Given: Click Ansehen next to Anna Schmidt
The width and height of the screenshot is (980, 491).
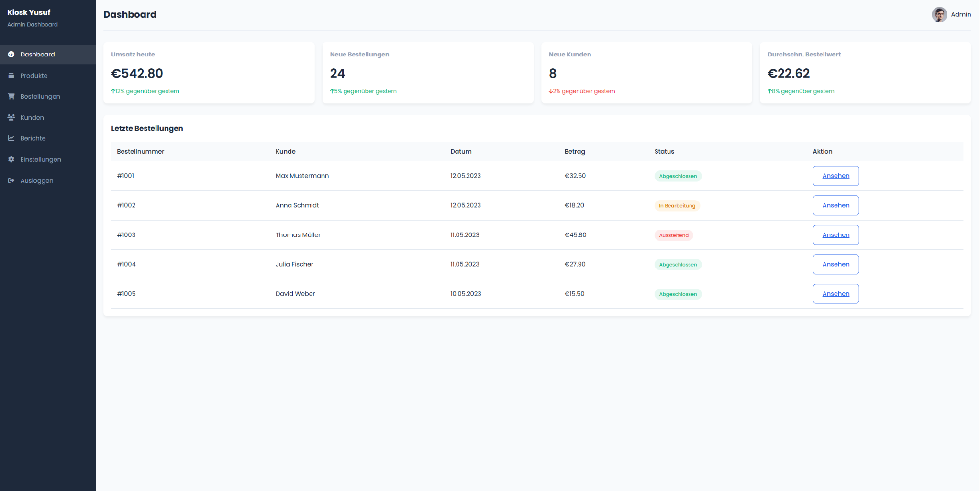Looking at the screenshot, I should pos(835,205).
